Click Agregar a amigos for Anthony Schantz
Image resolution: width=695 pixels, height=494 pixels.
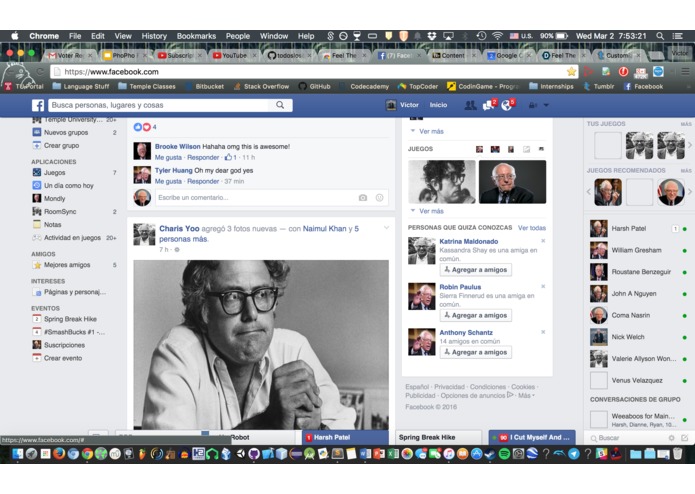point(476,352)
